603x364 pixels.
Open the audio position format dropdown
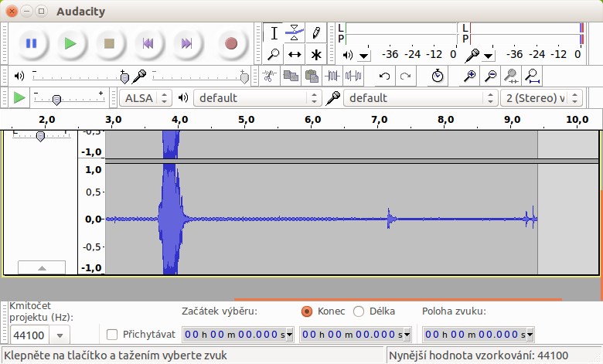[530, 335]
